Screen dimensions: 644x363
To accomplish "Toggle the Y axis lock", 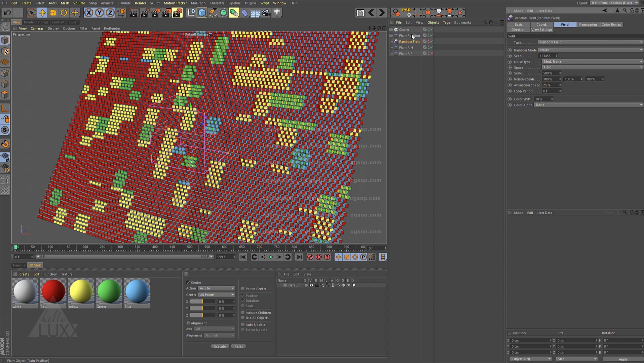I will 99,13.
